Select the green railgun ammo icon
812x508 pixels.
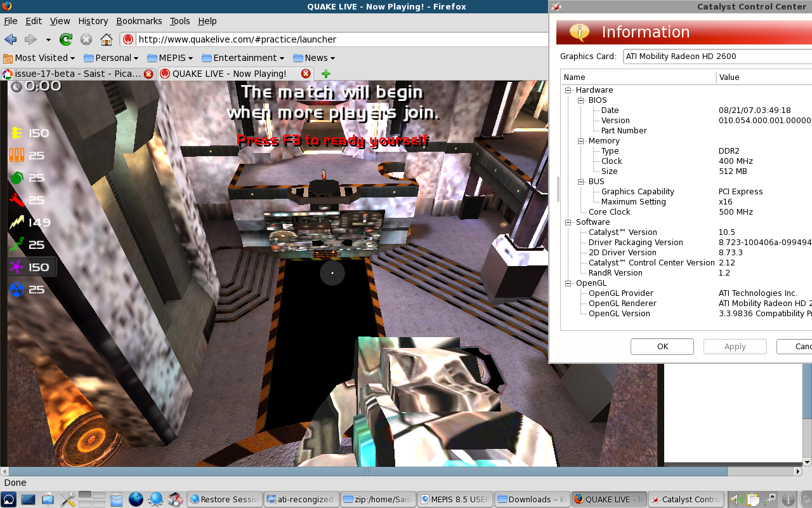[x=16, y=244]
